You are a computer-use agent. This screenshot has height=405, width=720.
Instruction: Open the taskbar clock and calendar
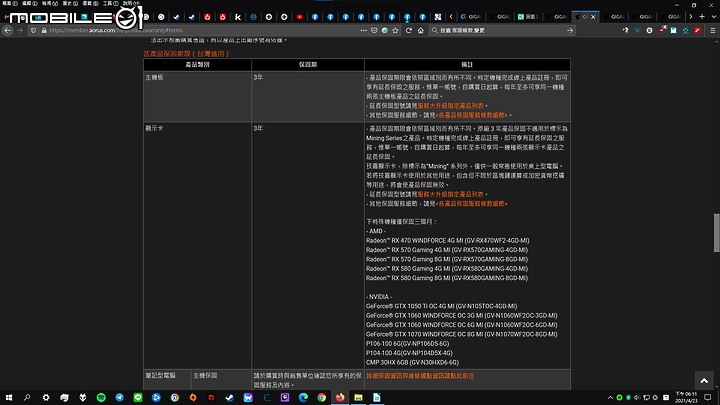(x=686, y=398)
